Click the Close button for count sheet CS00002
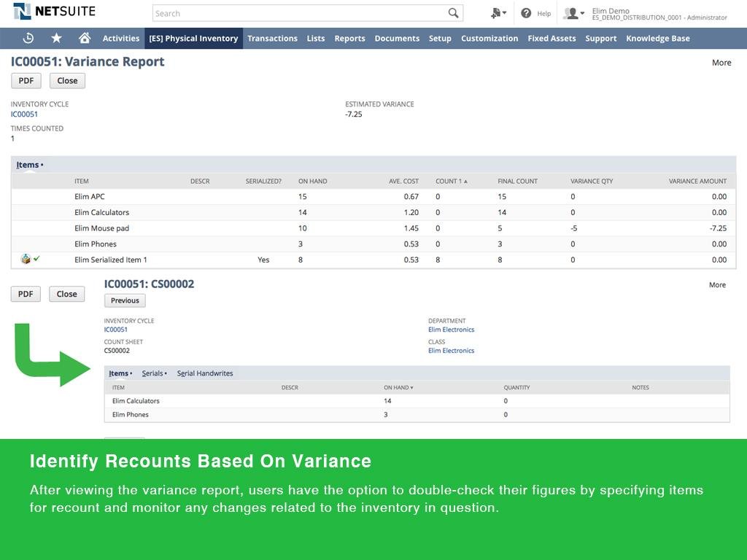Image resolution: width=747 pixels, height=560 pixels. pyautogui.click(x=66, y=294)
